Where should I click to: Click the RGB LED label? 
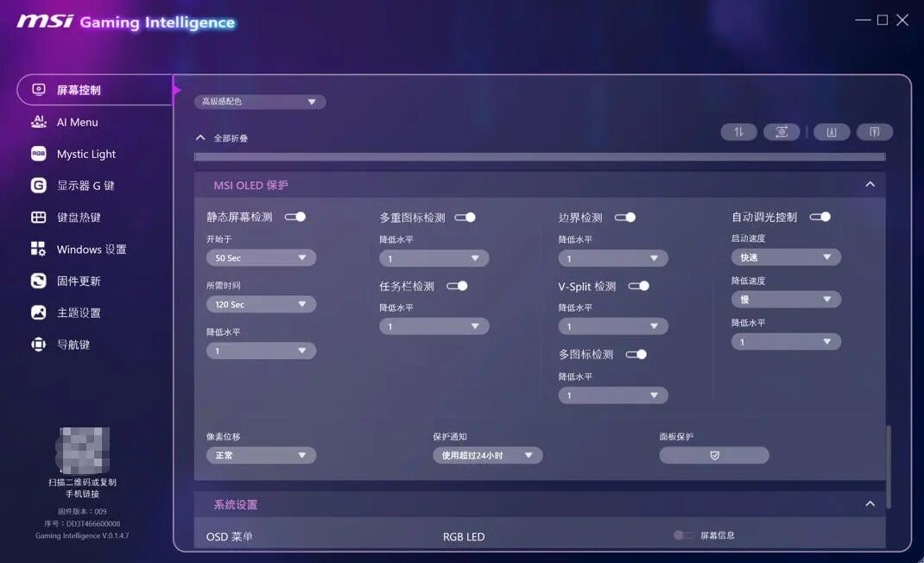coord(464,536)
